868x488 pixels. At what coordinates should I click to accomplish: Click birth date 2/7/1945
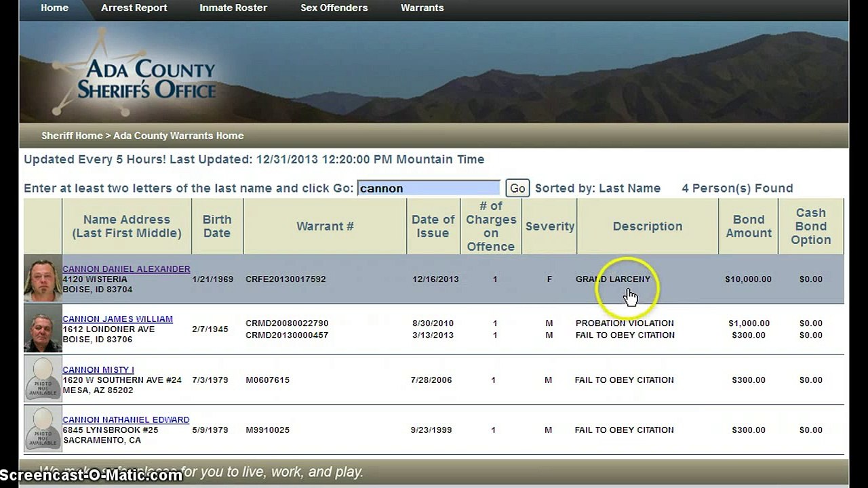click(x=210, y=329)
